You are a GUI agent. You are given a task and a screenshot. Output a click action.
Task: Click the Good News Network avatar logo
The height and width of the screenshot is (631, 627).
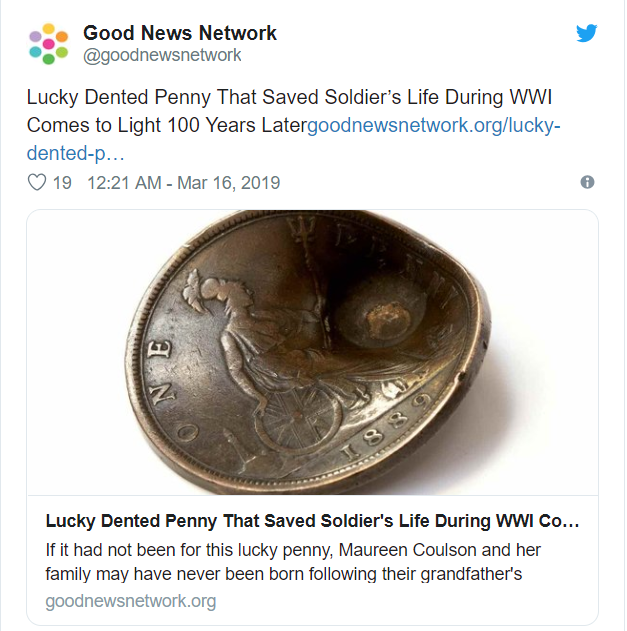pos(49,44)
